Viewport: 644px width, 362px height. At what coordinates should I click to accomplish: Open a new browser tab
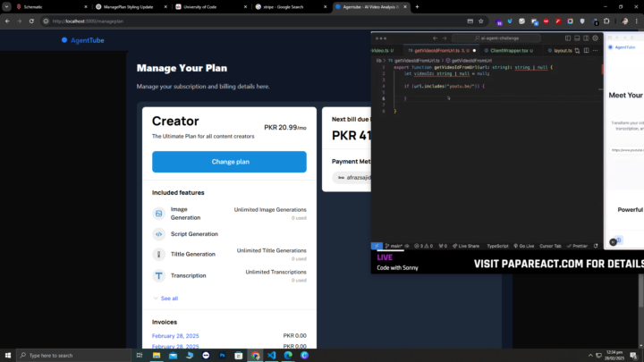point(418,7)
